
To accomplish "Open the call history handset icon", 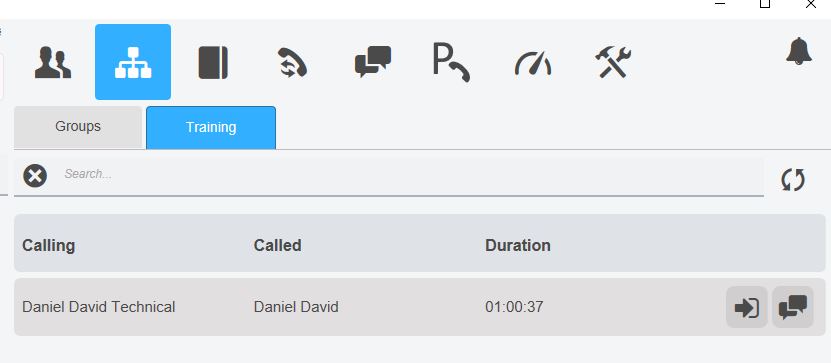I will point(293,63).
